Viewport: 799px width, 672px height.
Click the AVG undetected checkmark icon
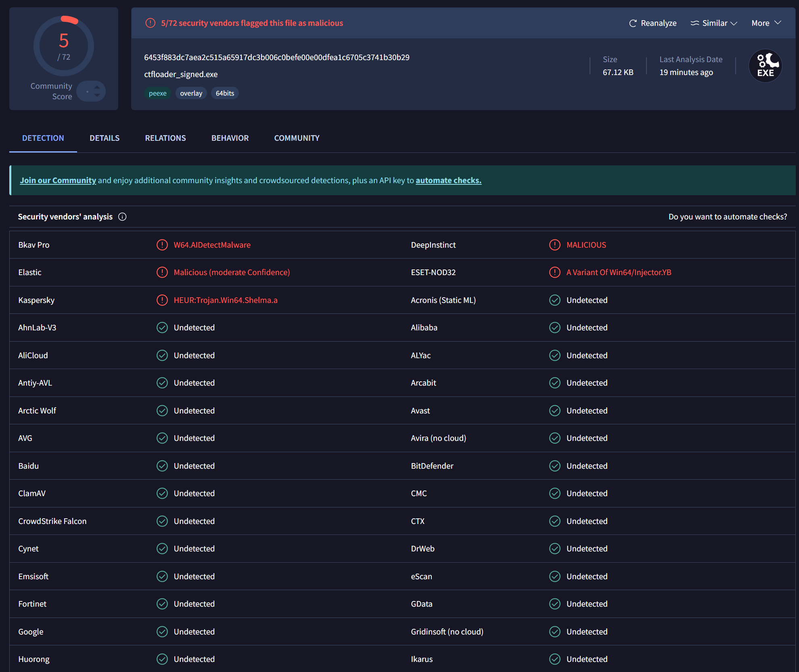pyautogui.click(x=162, y=438)
